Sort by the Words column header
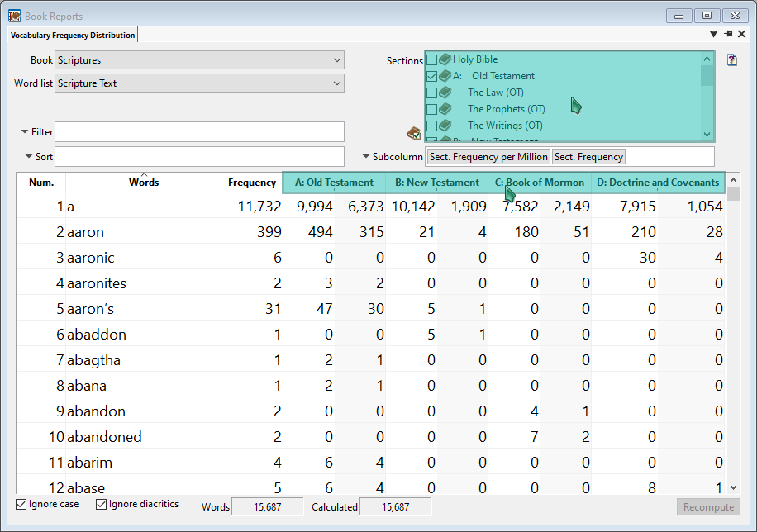The height and width of the screenshot is (532, 757). [x=144, y=183]
